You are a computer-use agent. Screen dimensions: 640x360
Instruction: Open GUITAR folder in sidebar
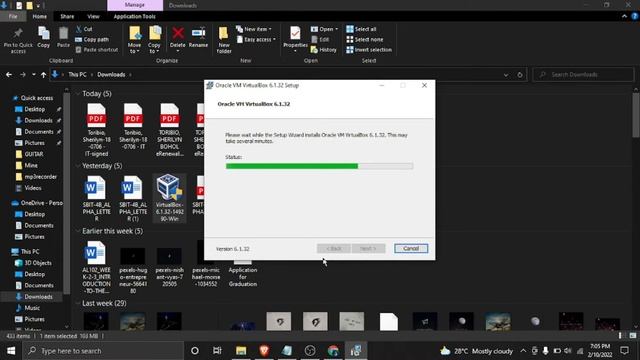[29, 154]
